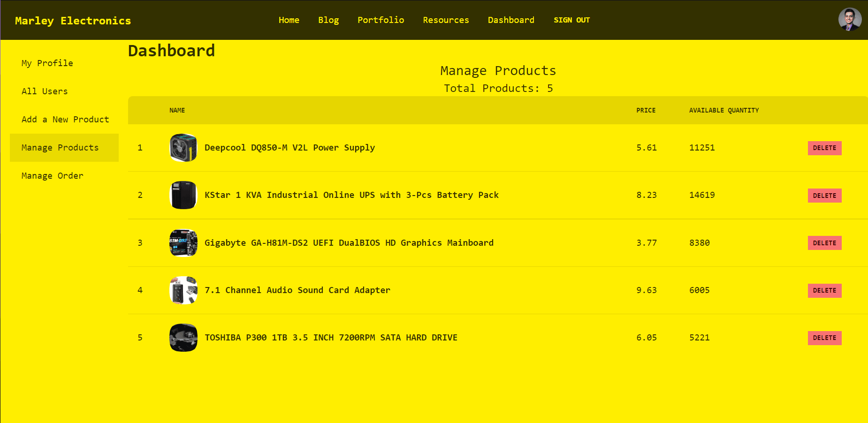Screen dimensions: 868x423
Task: Click the Marley Electronics brand logo
Action: pos(73,21)
